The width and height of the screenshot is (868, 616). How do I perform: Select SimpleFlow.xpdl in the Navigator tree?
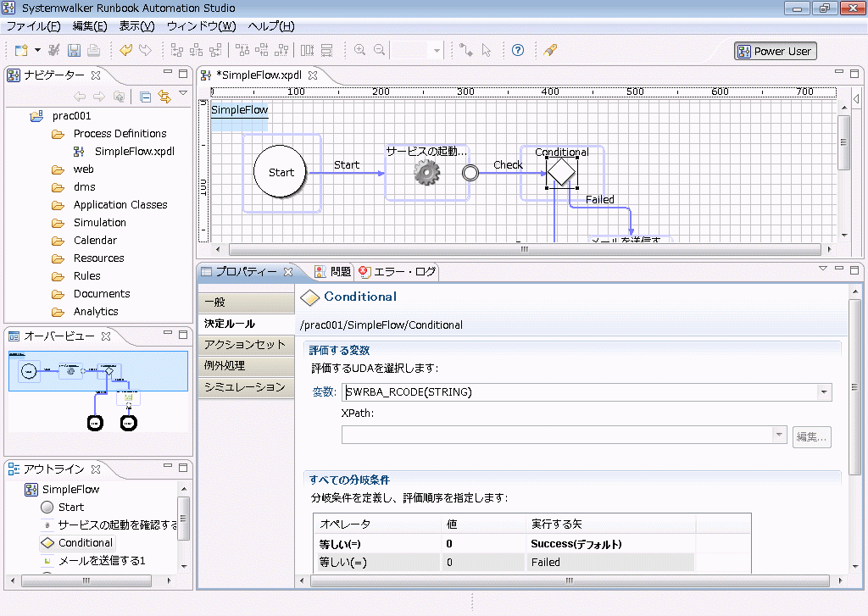pyautogui.click(x=135, y=151)
